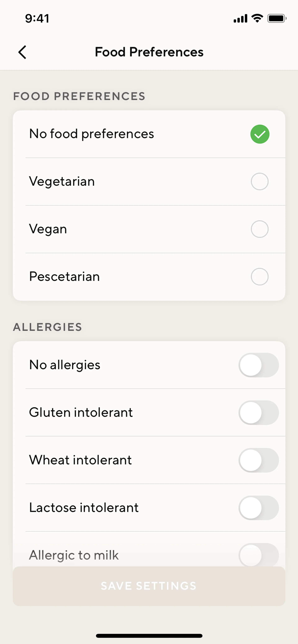Image resolution: width=298 pixels, height=644 pixels.
Task: Tap the home indicator bar
Action: click(x=149, y=636)
